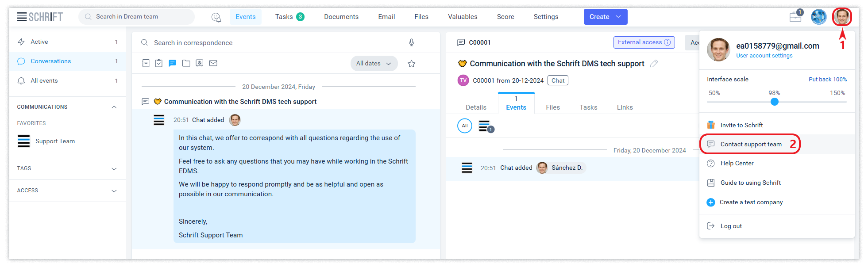Screen dimensions: 868x267
Task: Select 'Contact support team' menu entry
Action: [x=751, y=144]
